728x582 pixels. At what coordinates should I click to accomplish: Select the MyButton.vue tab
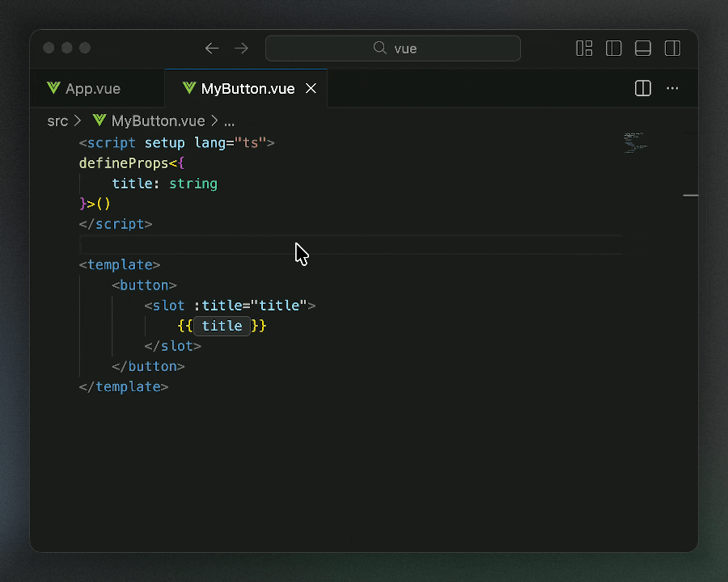[x=247, y=89]
